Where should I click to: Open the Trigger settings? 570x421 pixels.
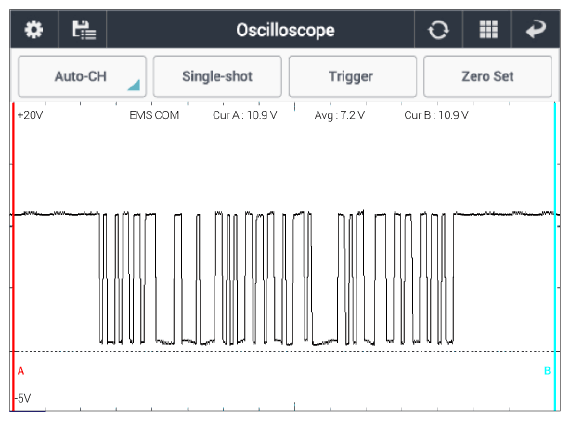coord(353,77)
